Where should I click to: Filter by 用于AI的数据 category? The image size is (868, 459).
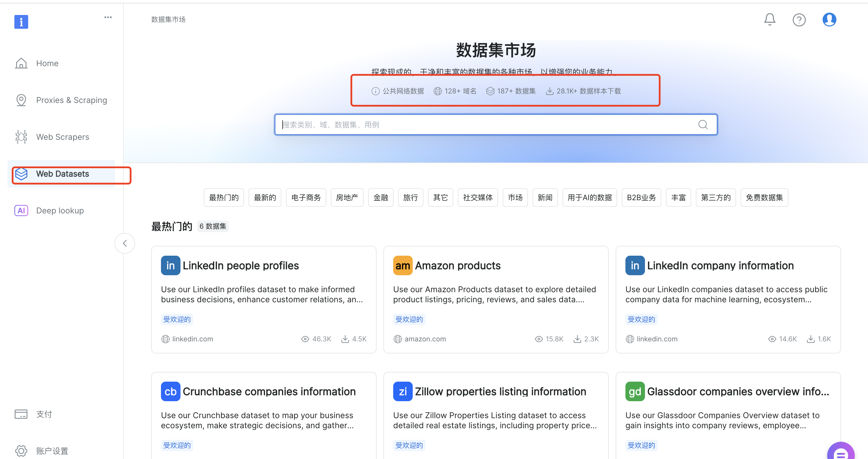590,197
